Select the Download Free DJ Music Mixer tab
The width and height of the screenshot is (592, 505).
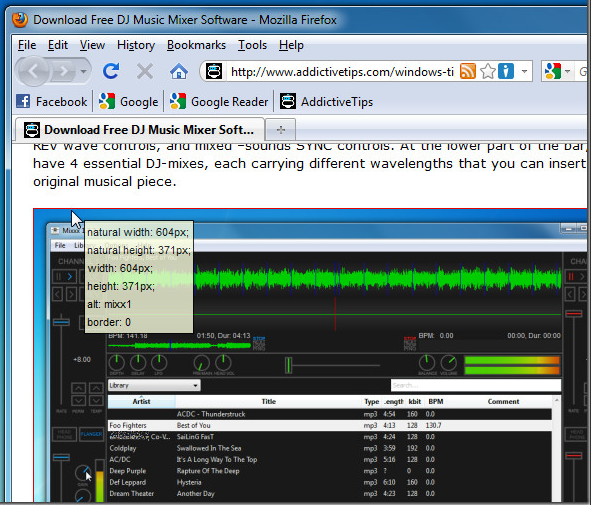pyautogui.click(x=139, y=130)
